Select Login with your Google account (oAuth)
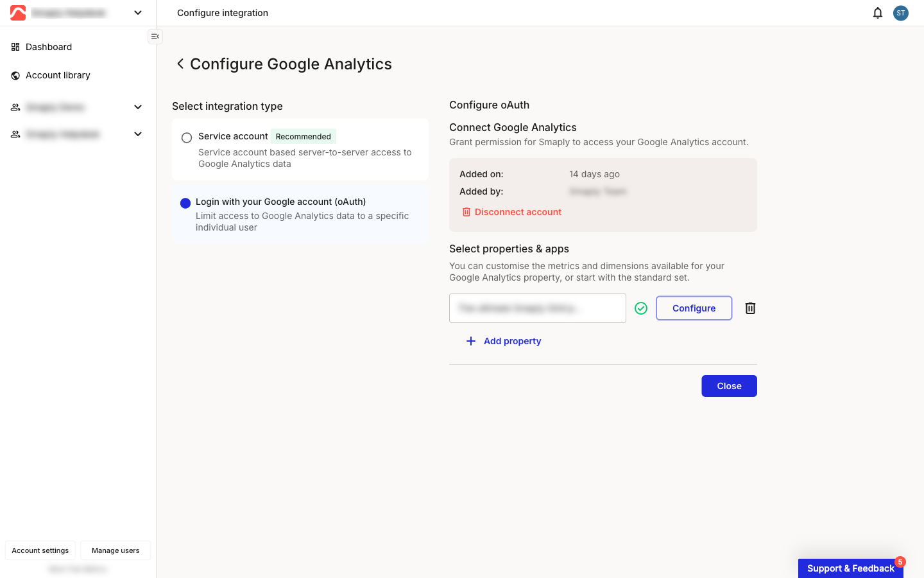 pos(185,203)
